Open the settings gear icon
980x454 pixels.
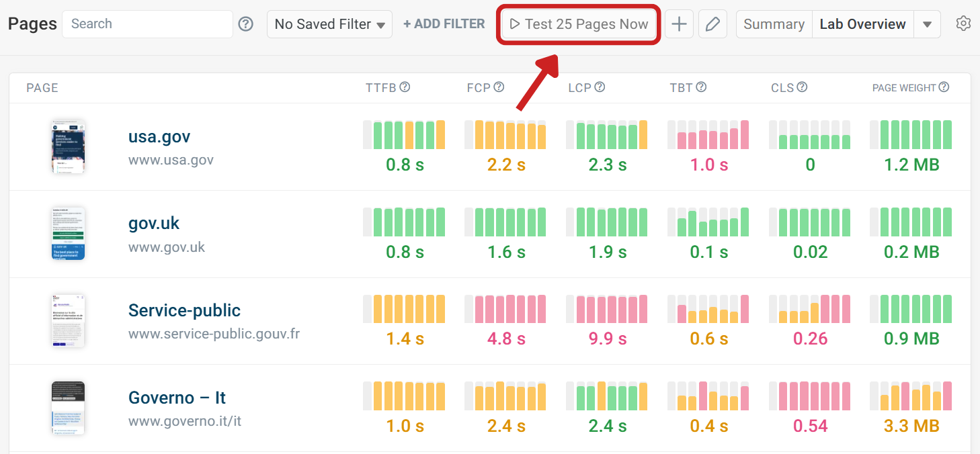[x=963, y=24]
